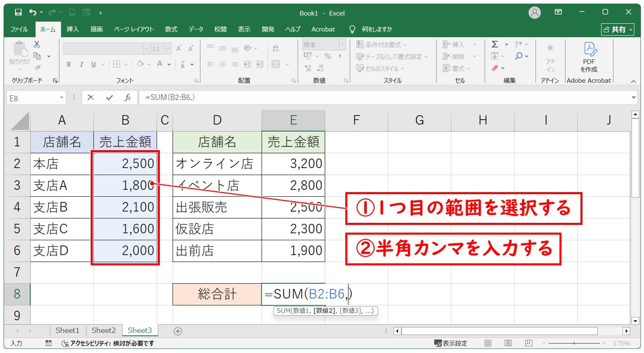This screenshot has height=353, width=644.
Task: Click the AutoSum sigma icon
Action: [495, 45]
